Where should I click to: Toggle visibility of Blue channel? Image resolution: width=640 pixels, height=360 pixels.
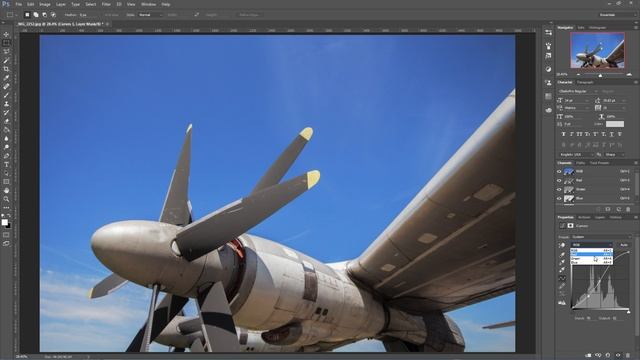click(559, 198)
